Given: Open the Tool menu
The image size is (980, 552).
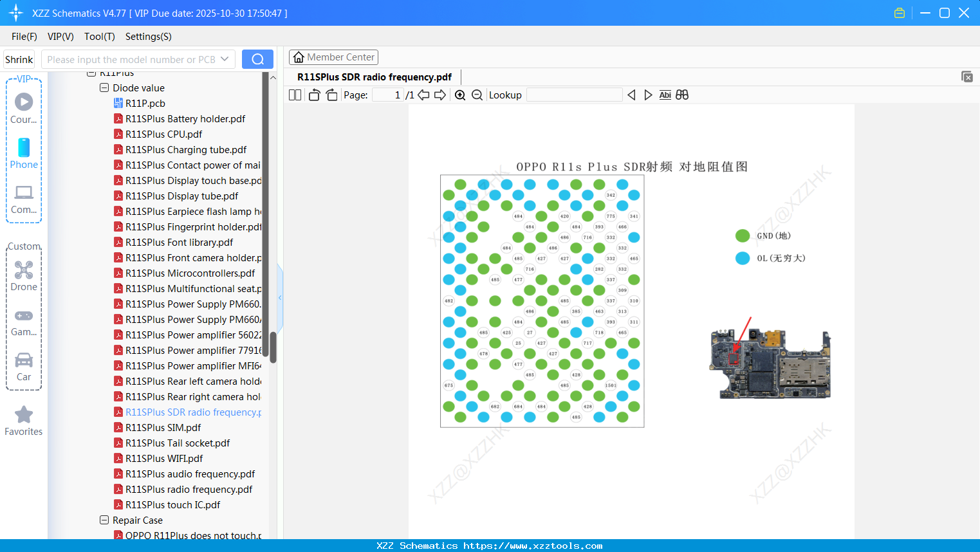Looking at the screenshot, I should pyautogui.click(x=100, y=37).
